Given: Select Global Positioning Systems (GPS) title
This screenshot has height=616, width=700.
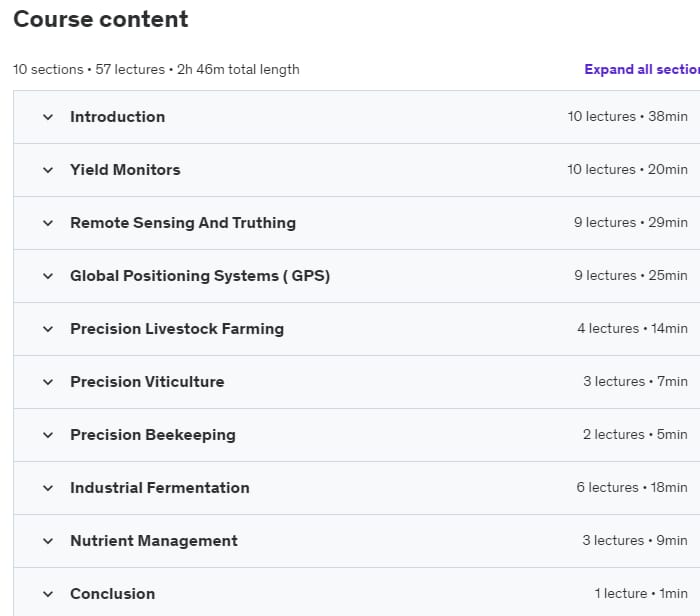Looking at the screenshot, I should pyautogui.click(x=200, y=276).
